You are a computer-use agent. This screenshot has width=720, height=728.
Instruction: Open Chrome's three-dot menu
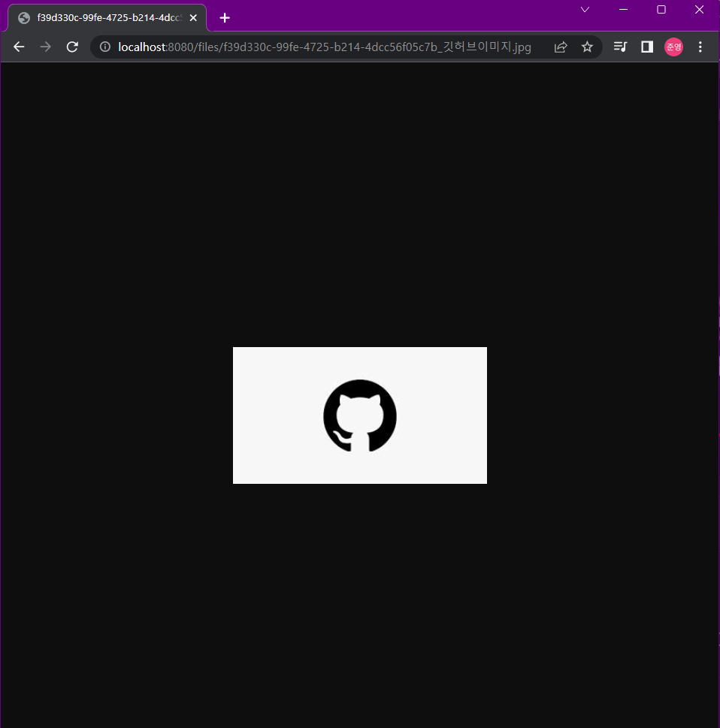[700, 47]
